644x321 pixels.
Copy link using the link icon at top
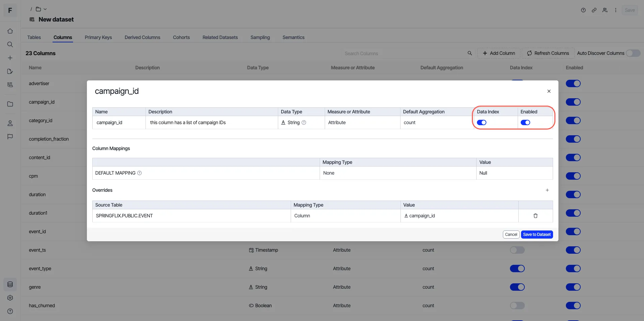(x=594, y=10)
